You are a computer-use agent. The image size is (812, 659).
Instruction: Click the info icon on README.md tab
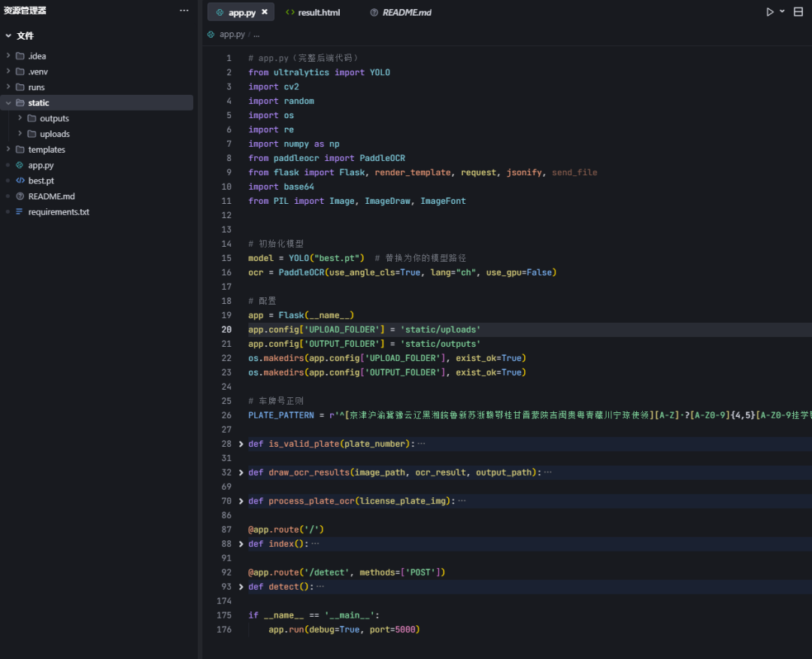(374, 13)
